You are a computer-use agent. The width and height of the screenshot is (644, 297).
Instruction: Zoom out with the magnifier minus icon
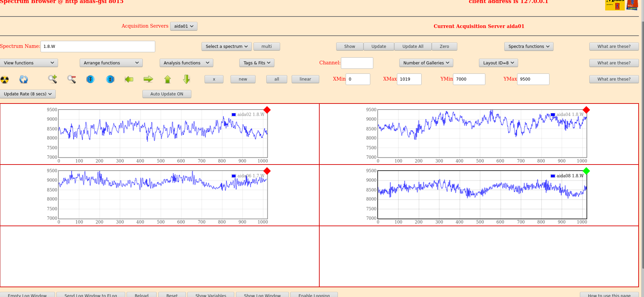click(72, 79)
